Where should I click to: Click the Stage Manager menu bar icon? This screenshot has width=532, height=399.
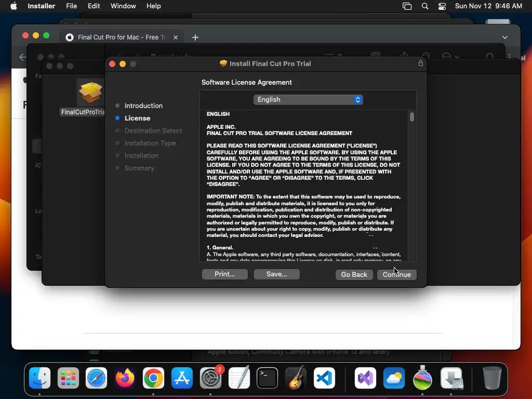pyautogui.click(x=407, y=6)
